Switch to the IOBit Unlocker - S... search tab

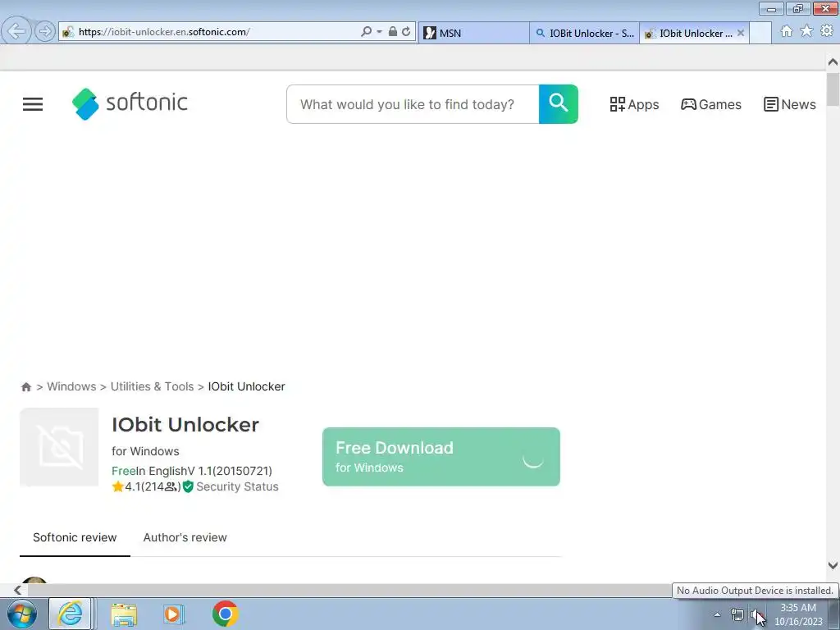584,33
